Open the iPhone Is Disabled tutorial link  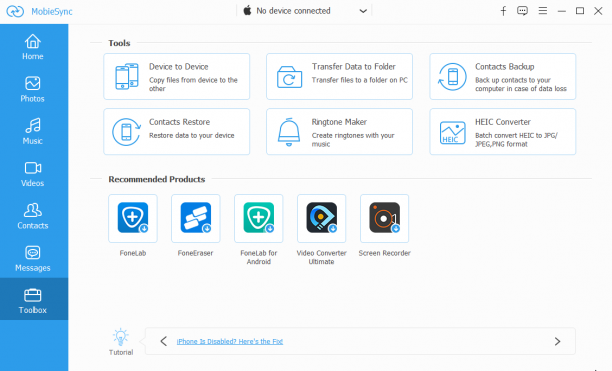230,341
